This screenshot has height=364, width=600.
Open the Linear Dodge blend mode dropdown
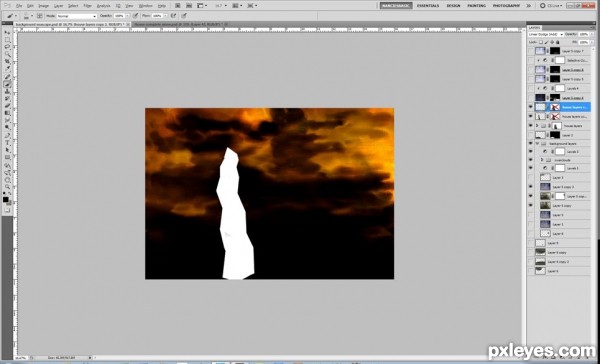(546, 34)
